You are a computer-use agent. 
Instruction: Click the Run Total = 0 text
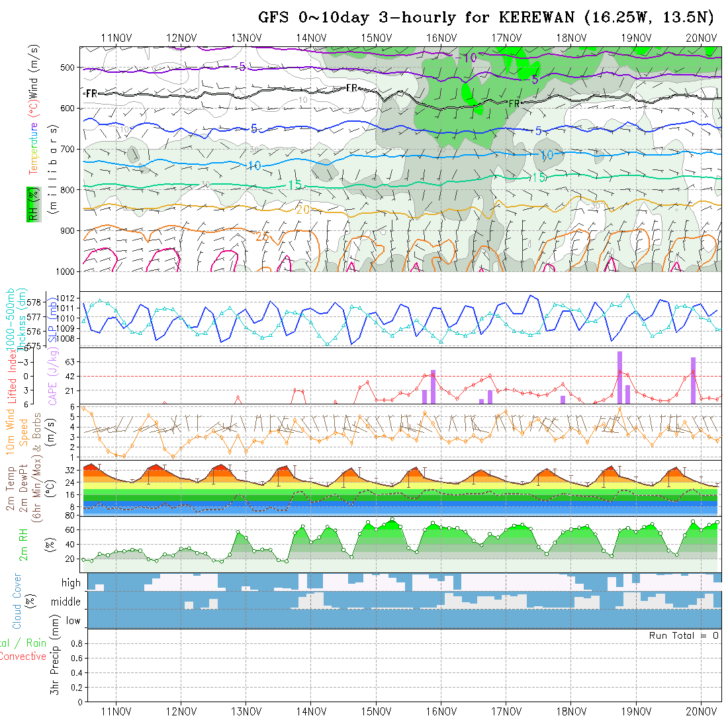point(684,635)
